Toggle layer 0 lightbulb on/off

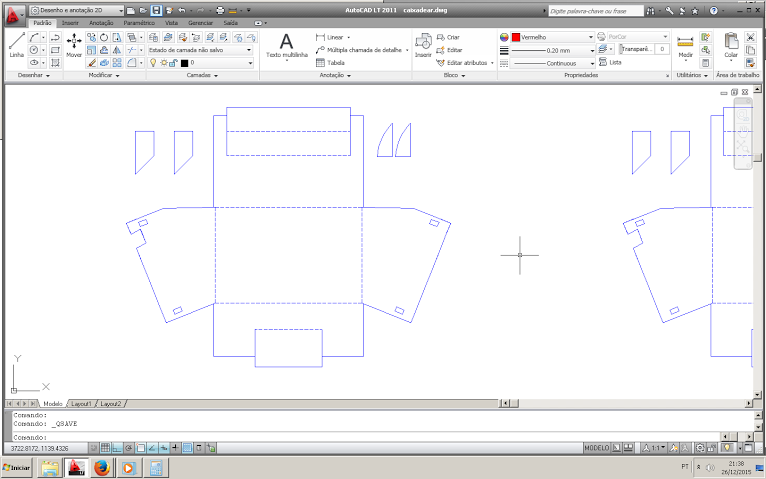pyautogui.click(x=153, y=62)
